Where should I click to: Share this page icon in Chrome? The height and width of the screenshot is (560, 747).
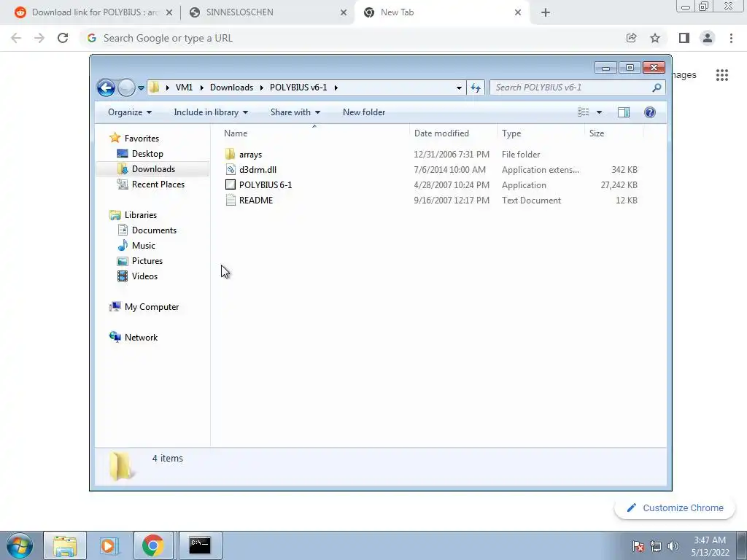point(631,38)
